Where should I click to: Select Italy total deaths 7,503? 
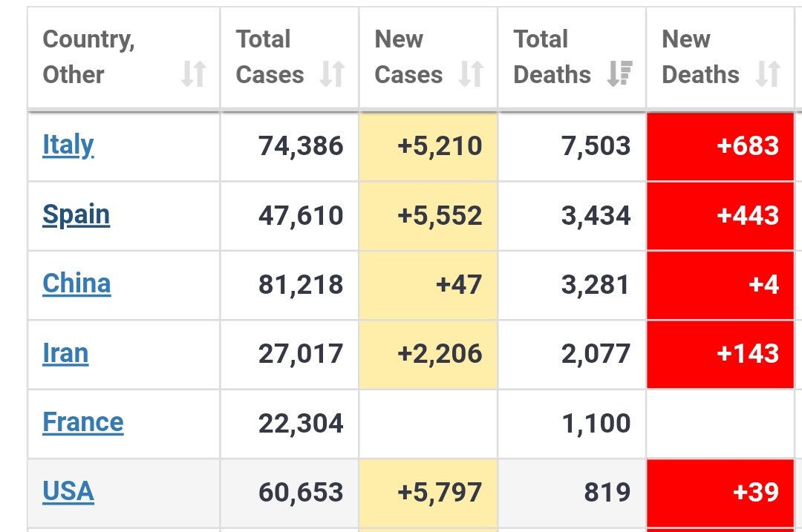click(x=596, y=146)
